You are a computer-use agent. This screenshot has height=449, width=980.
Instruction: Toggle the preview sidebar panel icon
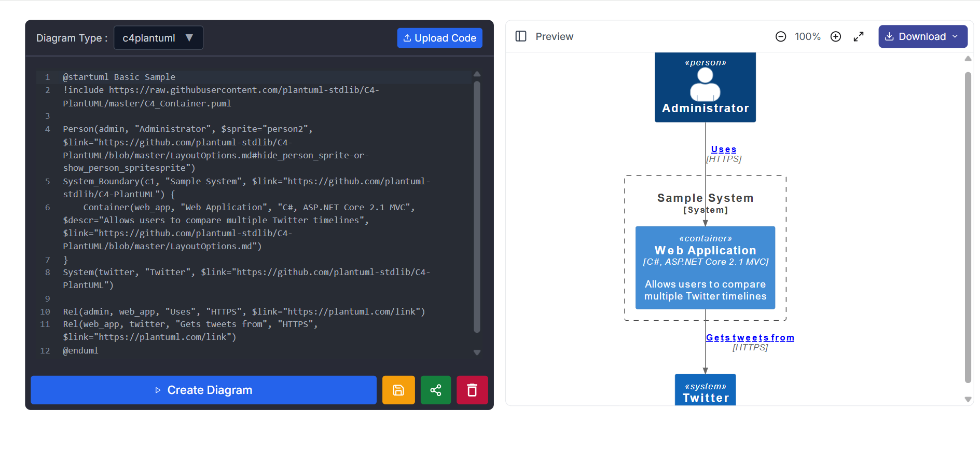[x=521, y=36]
